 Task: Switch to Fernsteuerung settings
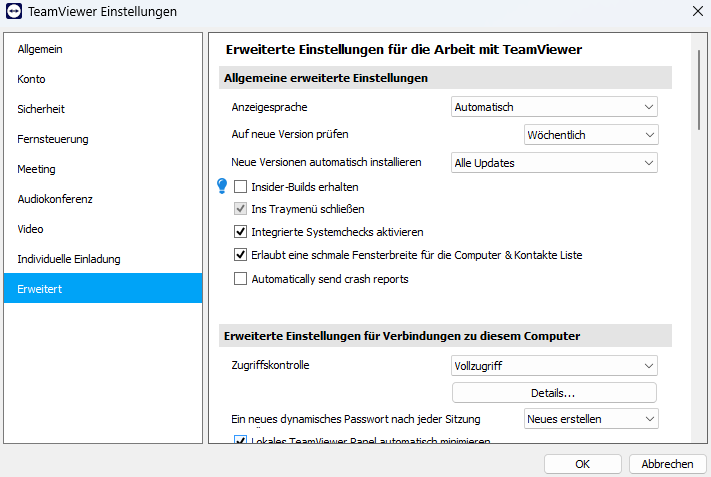(103, 139)
